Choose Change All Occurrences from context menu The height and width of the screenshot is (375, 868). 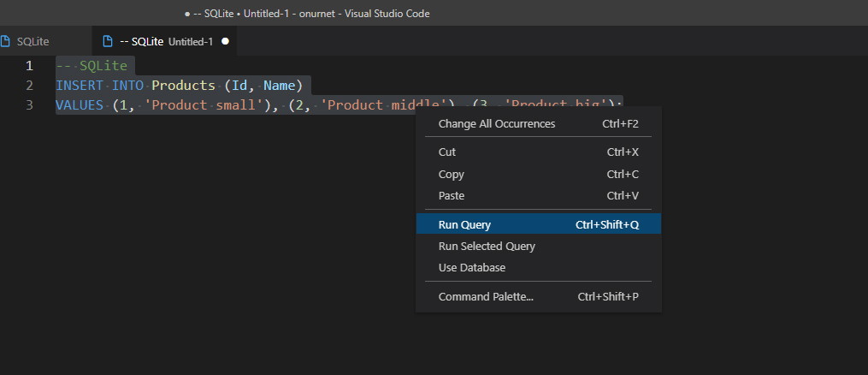[538, 124]
